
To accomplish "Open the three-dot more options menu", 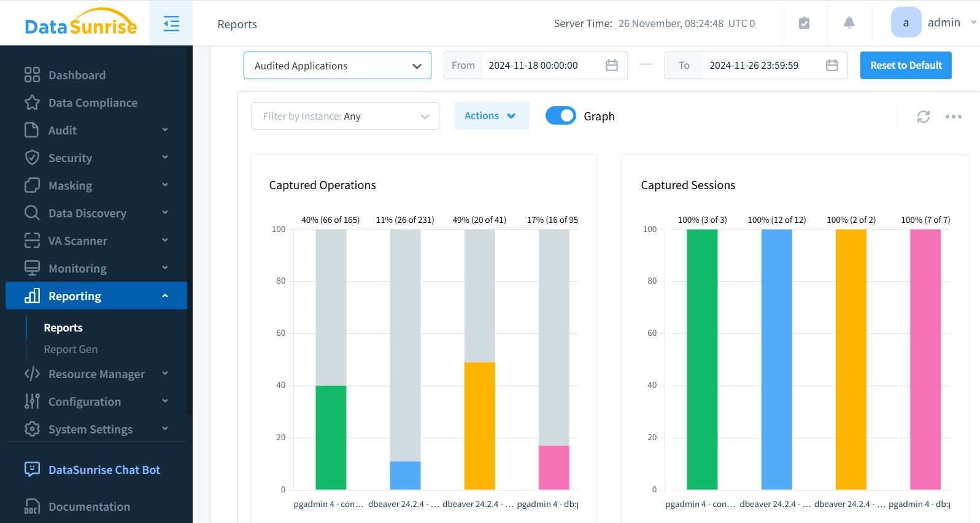I will point(953,117).
